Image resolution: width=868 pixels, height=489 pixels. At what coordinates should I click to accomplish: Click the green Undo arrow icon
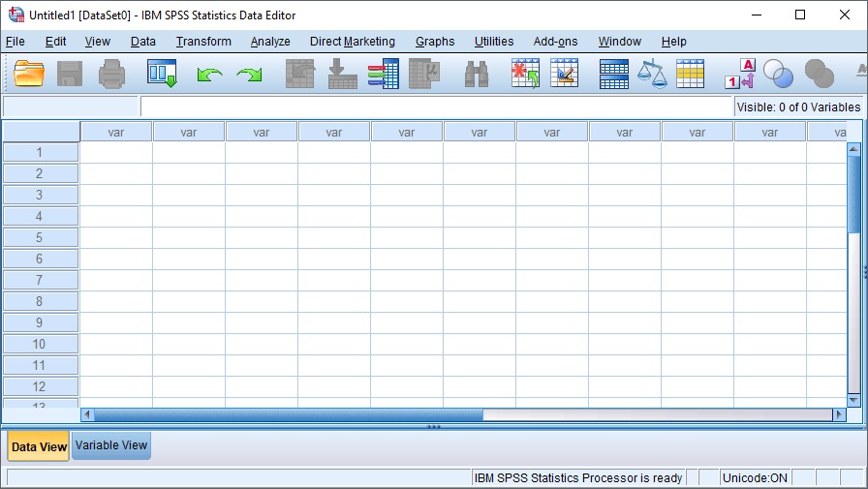tap(210, 75)
